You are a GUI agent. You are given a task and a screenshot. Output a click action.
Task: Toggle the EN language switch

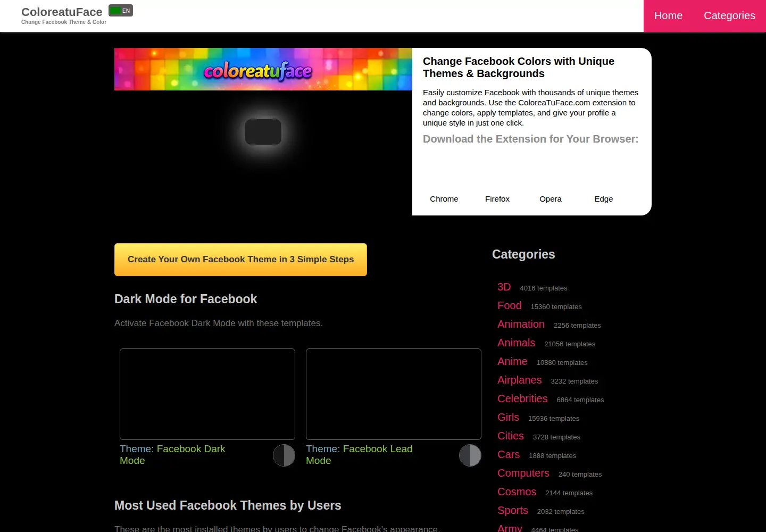121,11
